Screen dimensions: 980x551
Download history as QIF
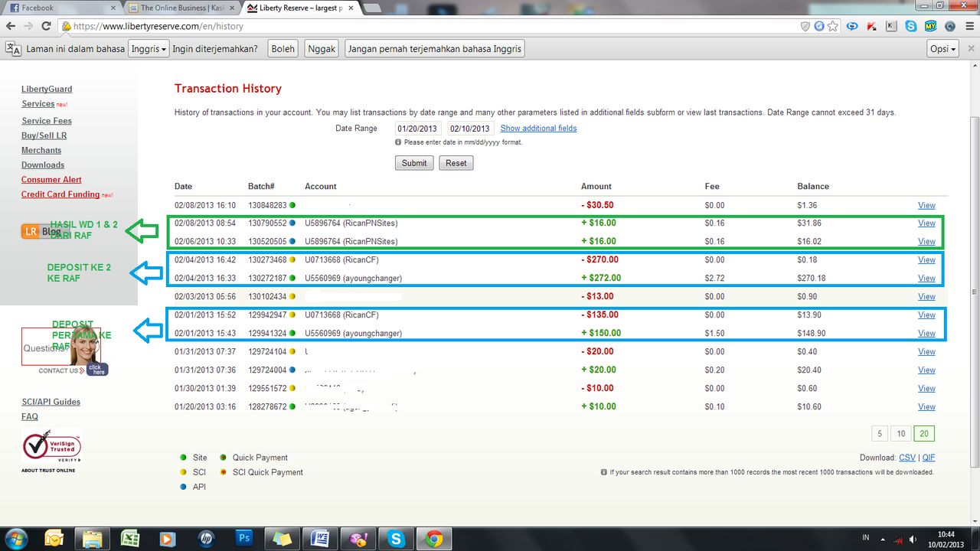pyautogui.click(x=929, y=458)
